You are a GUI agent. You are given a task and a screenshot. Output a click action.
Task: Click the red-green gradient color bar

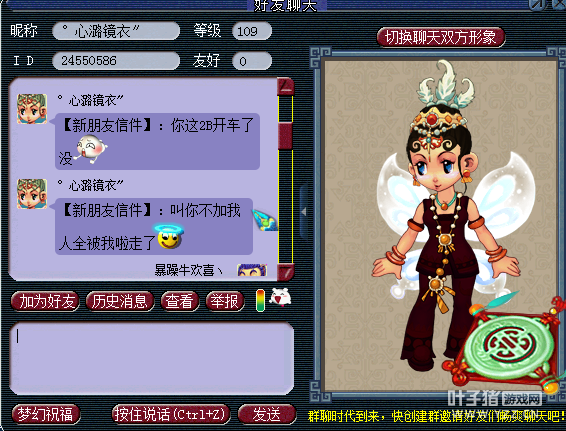point(260,300)
